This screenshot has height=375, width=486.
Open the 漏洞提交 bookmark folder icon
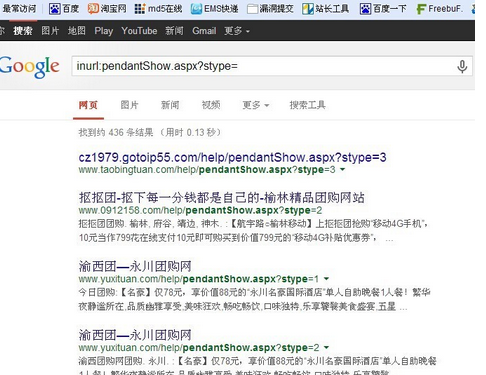tap(252, 9)
